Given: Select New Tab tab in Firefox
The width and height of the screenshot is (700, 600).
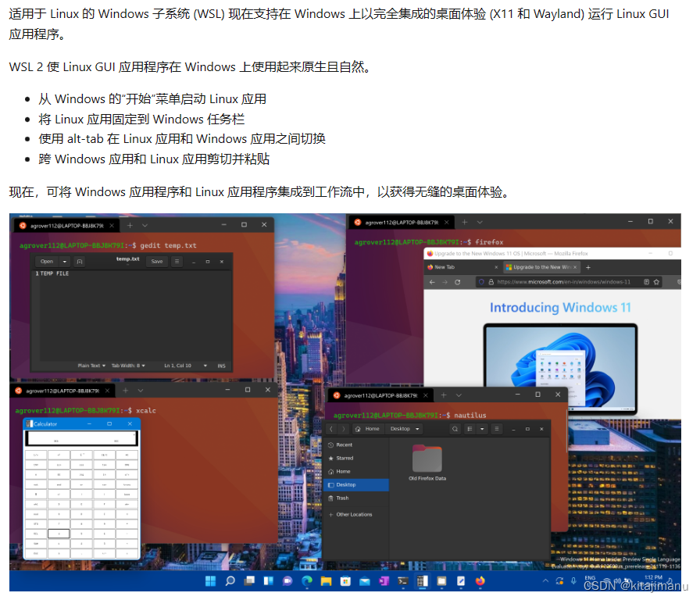Looking at the screenshot, I should [x=462, y=267].
